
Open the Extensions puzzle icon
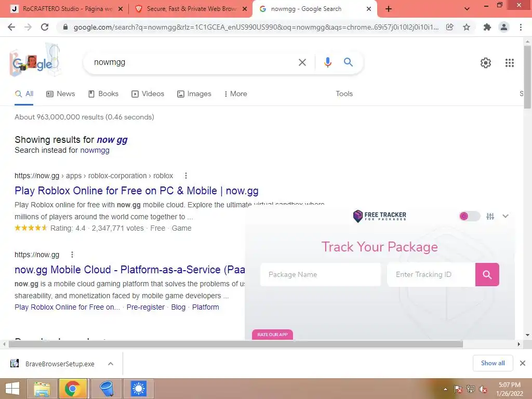pyautogui.click(x=487, y=27)
